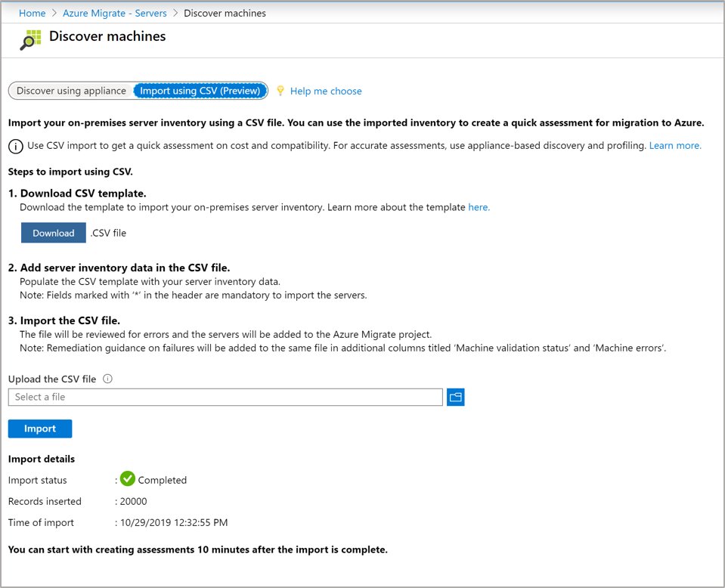This screenshot has width=725, height=588.
Task: Click the info icon before Use CSV import
Action: pyautogui.click(x=16, y=147)
